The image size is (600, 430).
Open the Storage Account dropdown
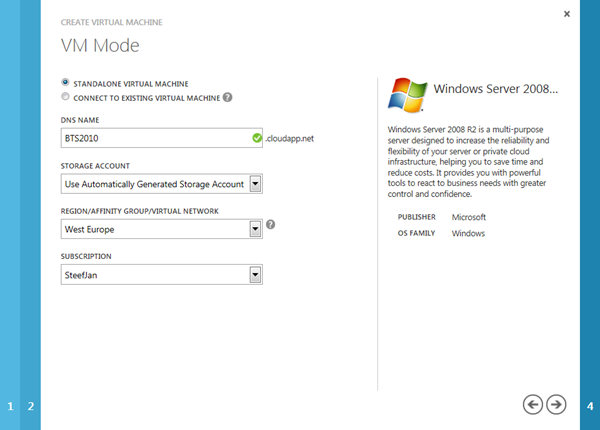[255, 184]
